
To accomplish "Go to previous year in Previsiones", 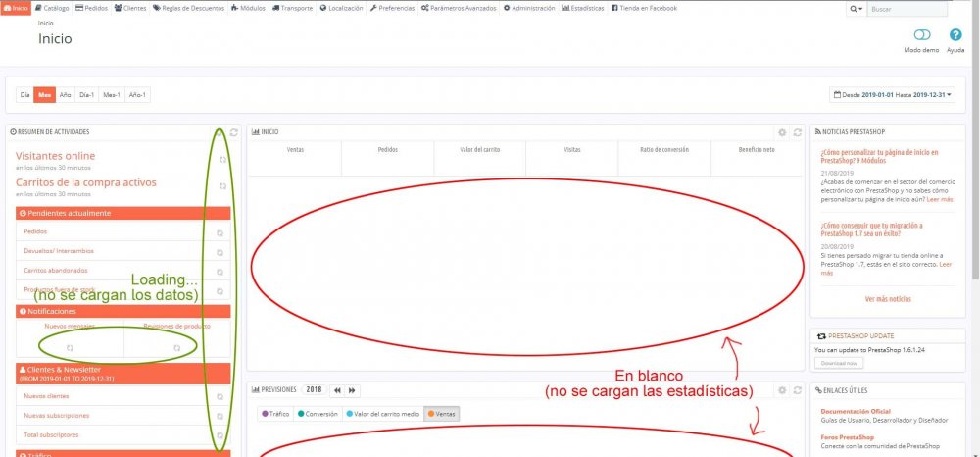I will (337, 390).
